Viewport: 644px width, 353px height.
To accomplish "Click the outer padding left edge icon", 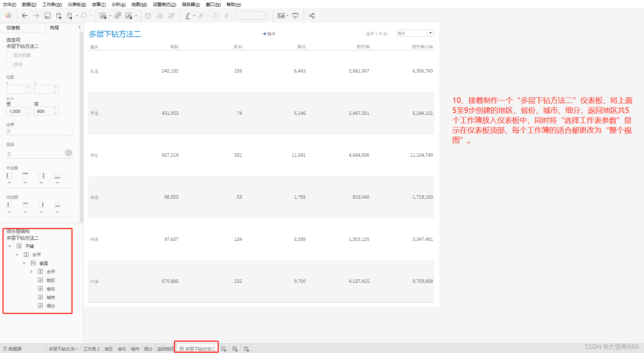I will point(10,176).
